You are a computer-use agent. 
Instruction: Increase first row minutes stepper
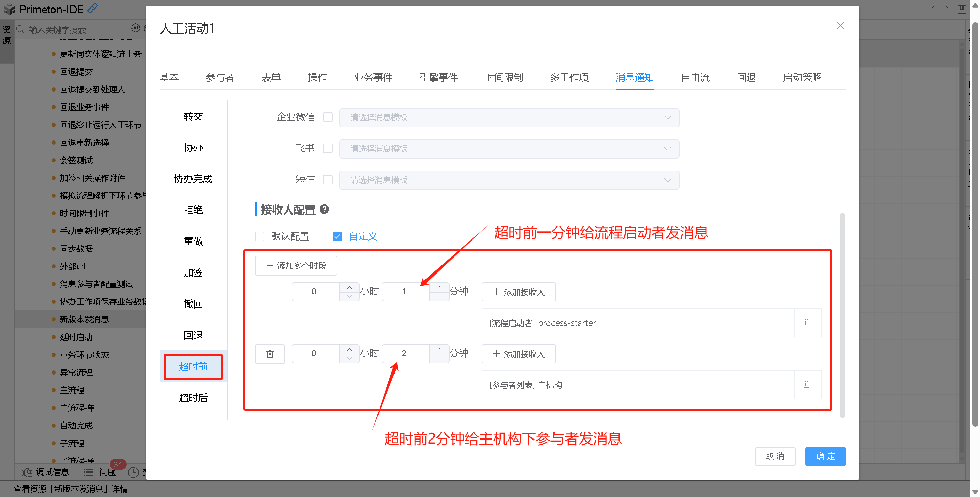click(x=439, y=287)
